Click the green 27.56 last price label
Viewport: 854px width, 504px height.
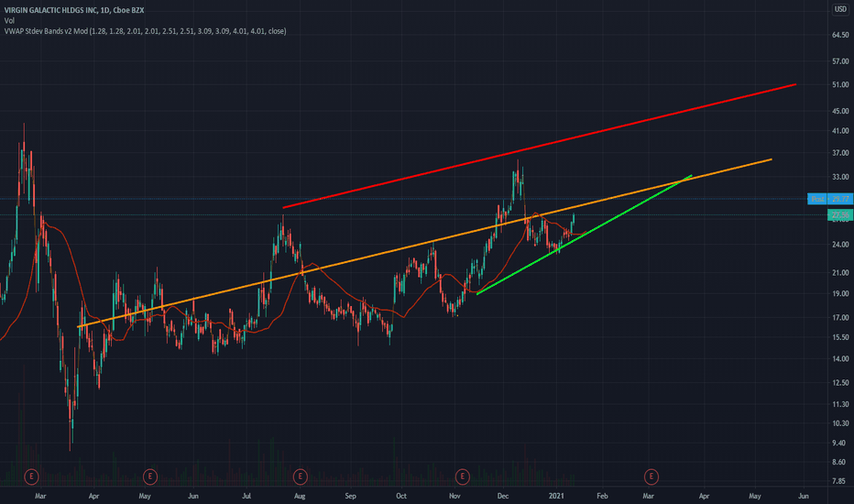click(840, 214)
